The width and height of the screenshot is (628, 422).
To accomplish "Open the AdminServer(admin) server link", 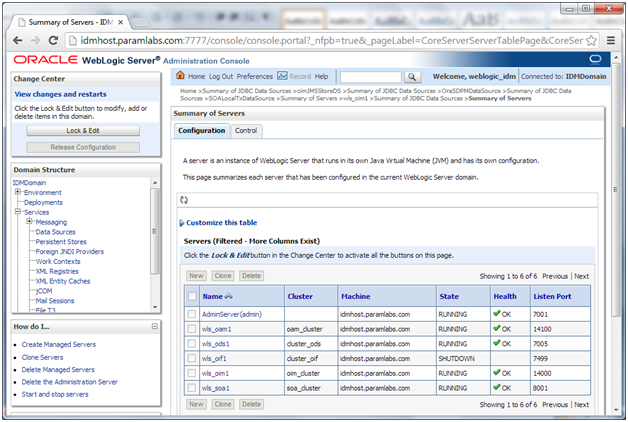I will pyautogui.click(x=232, y=314).
